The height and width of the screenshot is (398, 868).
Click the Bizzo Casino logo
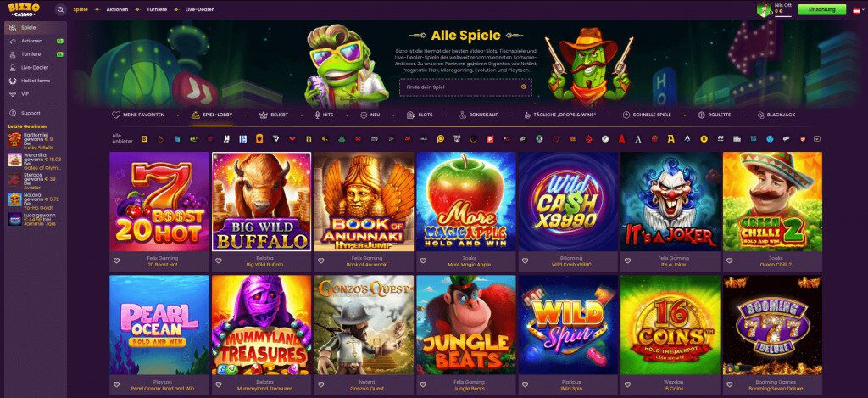(24, 9)
